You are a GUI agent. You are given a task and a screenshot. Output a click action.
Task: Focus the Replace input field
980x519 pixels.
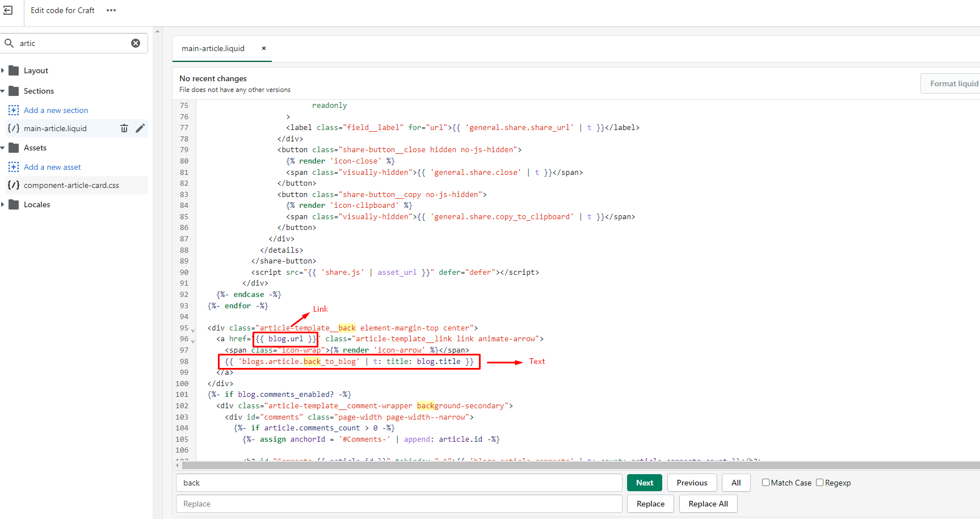[399, 504]
